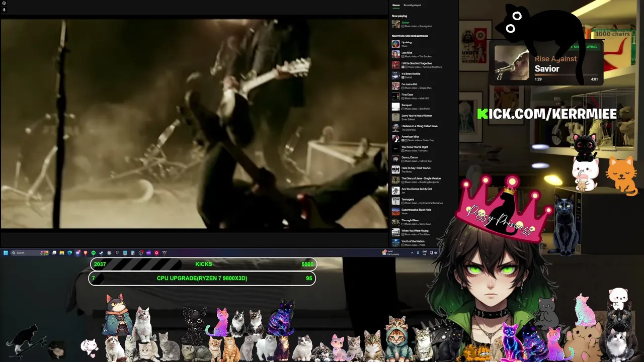
Task: Click the American Idiot album cover thumbnail
Action: tap(395, 138)
